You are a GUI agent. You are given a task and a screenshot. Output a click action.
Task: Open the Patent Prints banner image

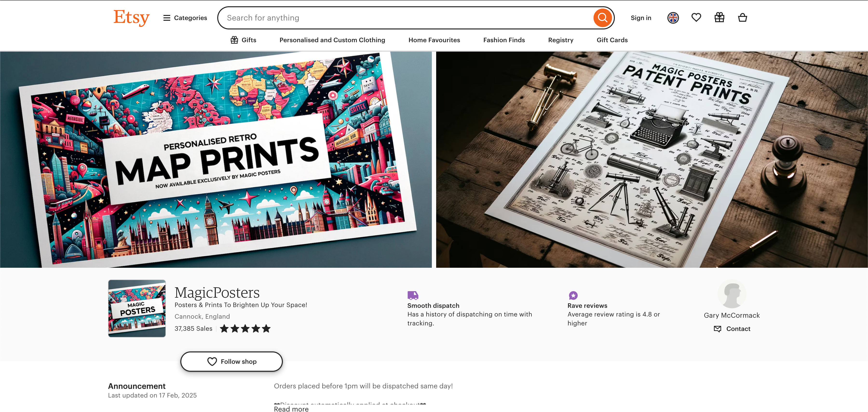tap(652, 159)
